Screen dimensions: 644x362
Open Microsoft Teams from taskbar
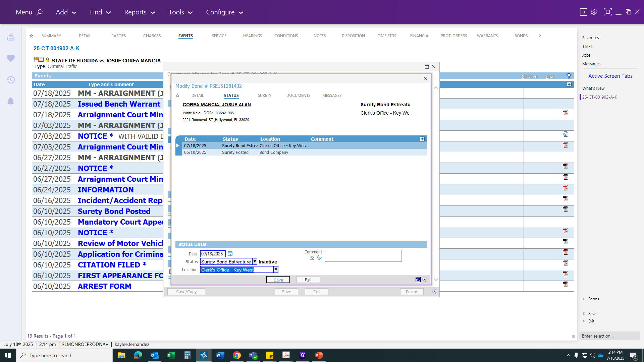[x=253, y=355]
